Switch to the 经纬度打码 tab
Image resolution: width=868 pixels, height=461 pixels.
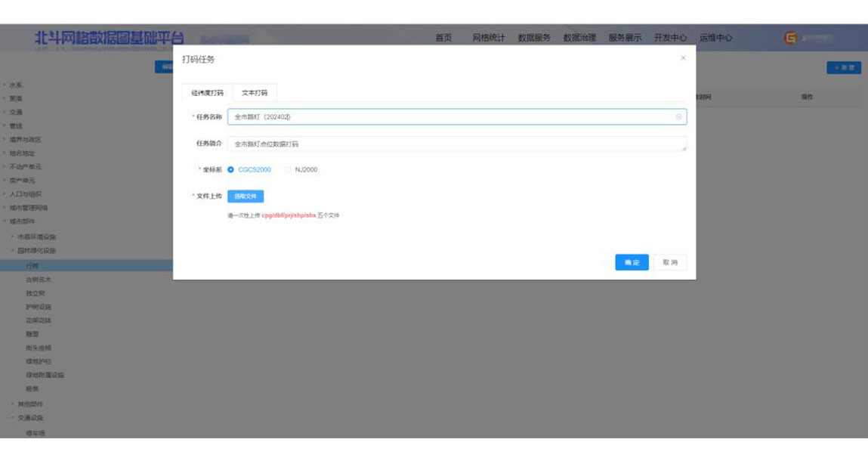207,93
